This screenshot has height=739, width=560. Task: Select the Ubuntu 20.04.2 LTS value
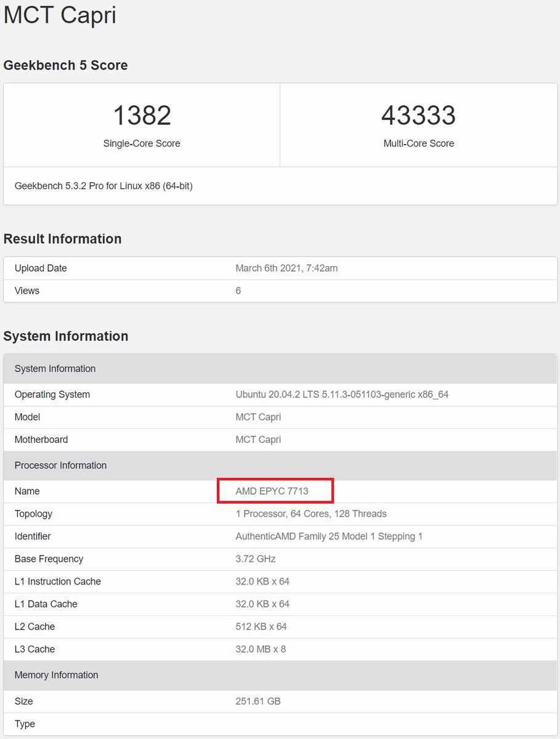(x=342, y=395)
